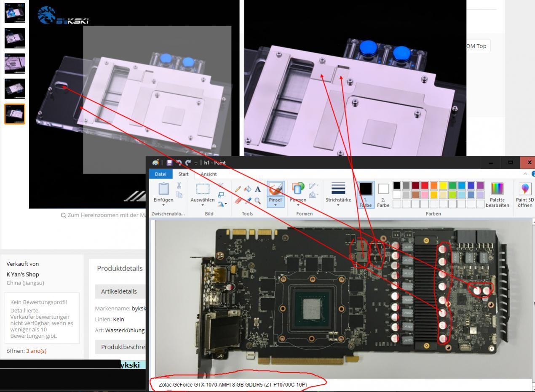Pick the pink swatch in the second palette row

pos(425,195)
